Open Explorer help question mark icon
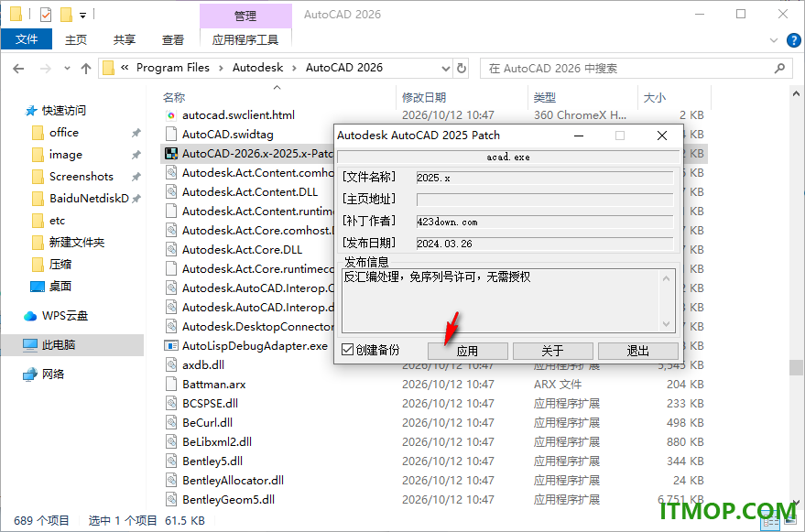This screenshot has width=805, height=532. coord(794,40)
